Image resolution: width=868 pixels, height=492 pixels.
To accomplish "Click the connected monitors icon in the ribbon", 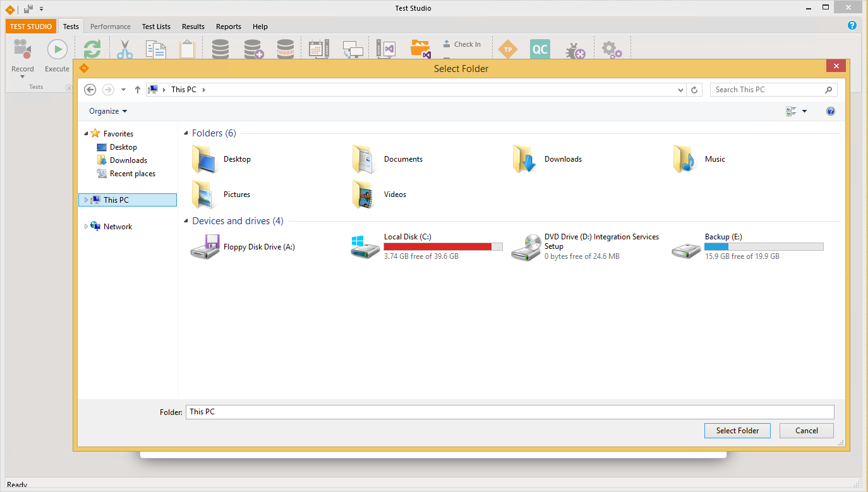I will 353,49.
